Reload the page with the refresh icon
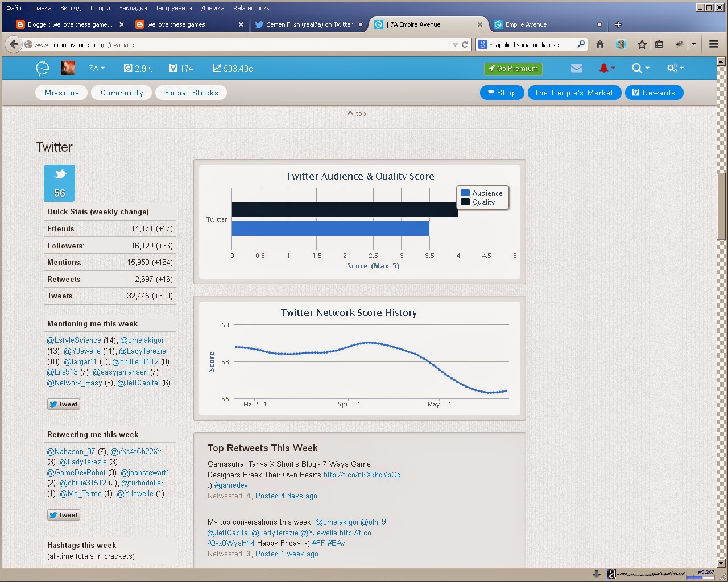 point(465,44)
